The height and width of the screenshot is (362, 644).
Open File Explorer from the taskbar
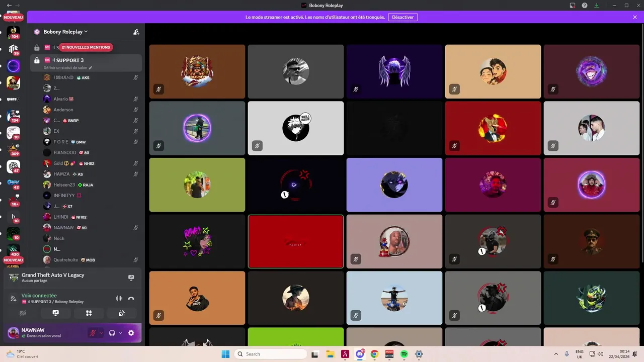pyautogui.click(x=330, y=354)
